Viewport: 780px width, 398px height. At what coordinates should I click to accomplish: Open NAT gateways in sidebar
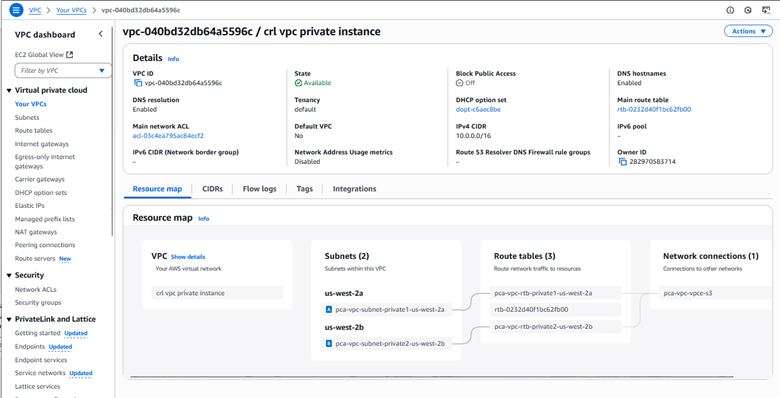pos(36,232)
